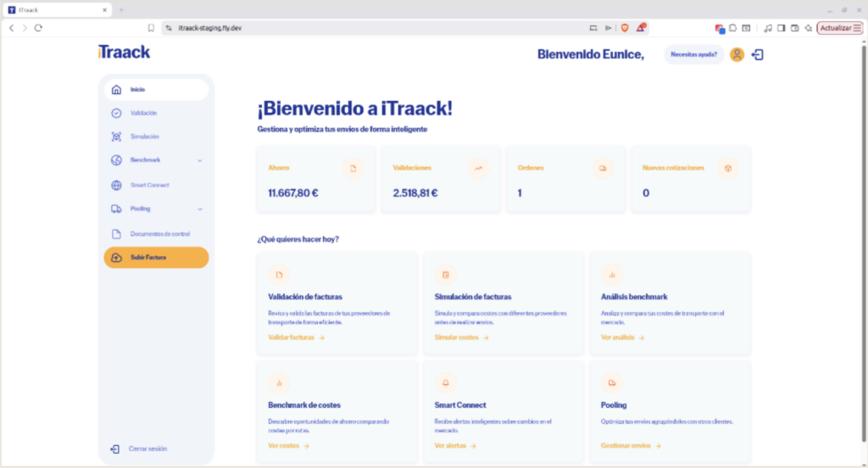The image size is (868, 468).
Task: Click the browser bookmark icon
Action: [151, 28]
